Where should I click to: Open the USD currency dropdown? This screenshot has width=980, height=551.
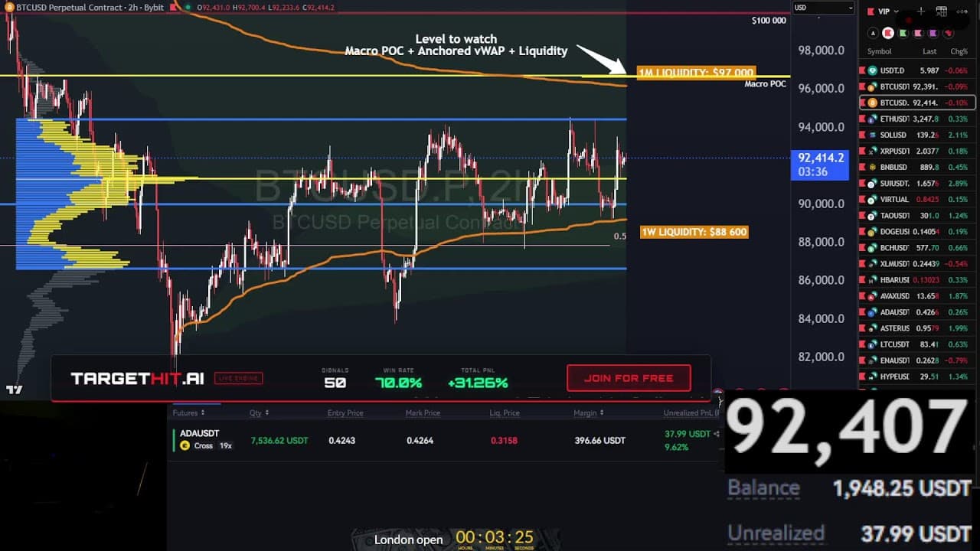(823, 8)
